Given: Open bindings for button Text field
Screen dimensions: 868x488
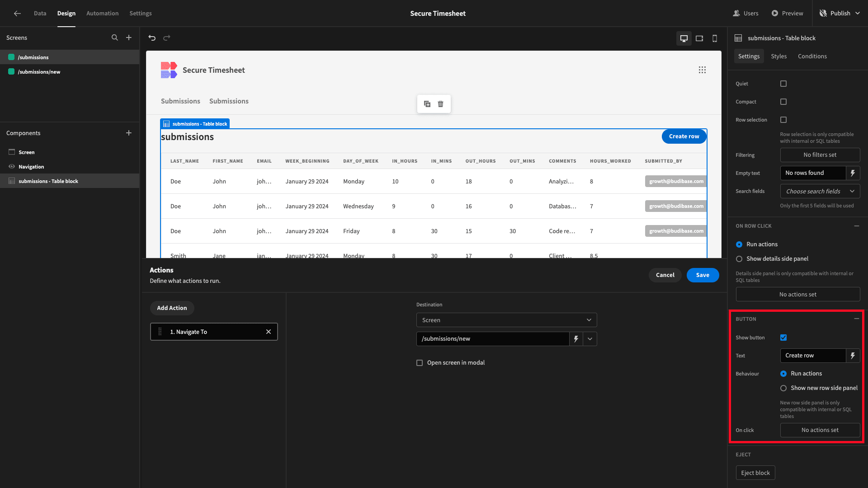Looking at the screenshot, I should tap(853, 356).
